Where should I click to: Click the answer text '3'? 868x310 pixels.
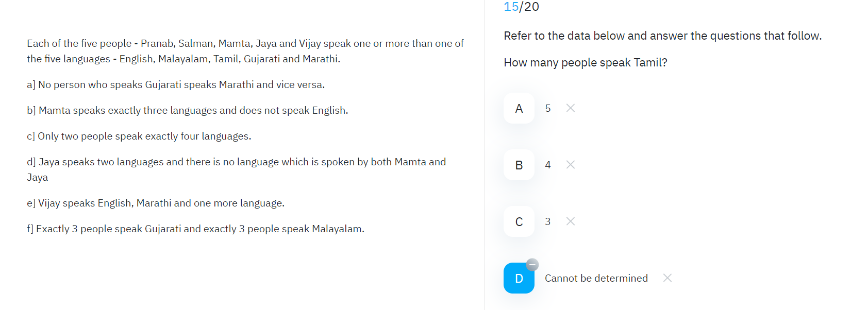pyautogui.click(x=548, y=221)
